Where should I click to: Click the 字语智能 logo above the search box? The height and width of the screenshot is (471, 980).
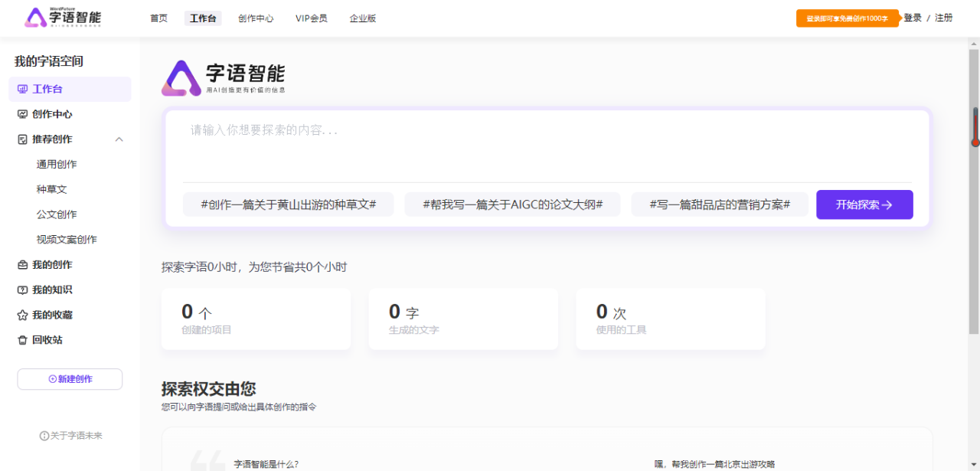tap(222, 76)
